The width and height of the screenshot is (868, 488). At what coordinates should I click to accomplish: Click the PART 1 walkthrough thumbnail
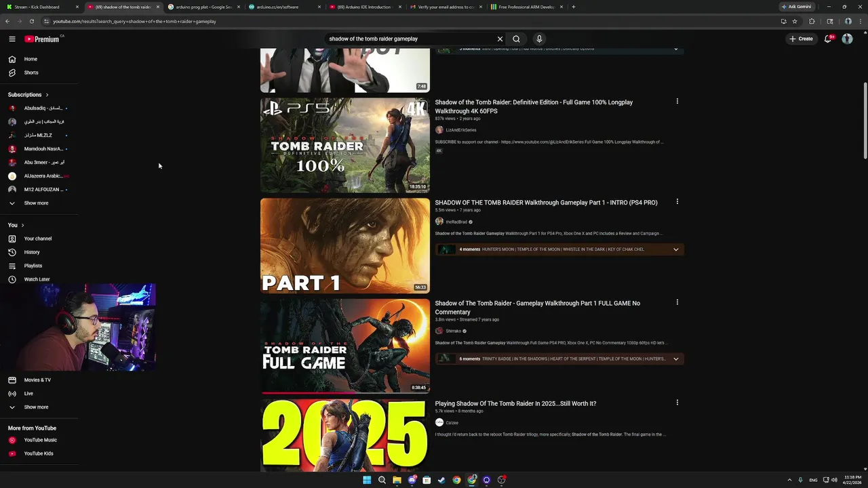(x=344, y=245)
